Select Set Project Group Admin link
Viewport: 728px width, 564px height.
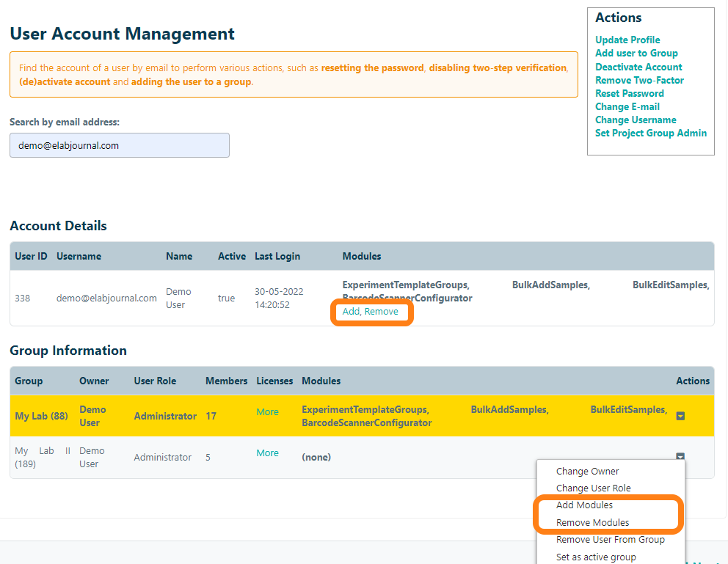tap(651, 133)
